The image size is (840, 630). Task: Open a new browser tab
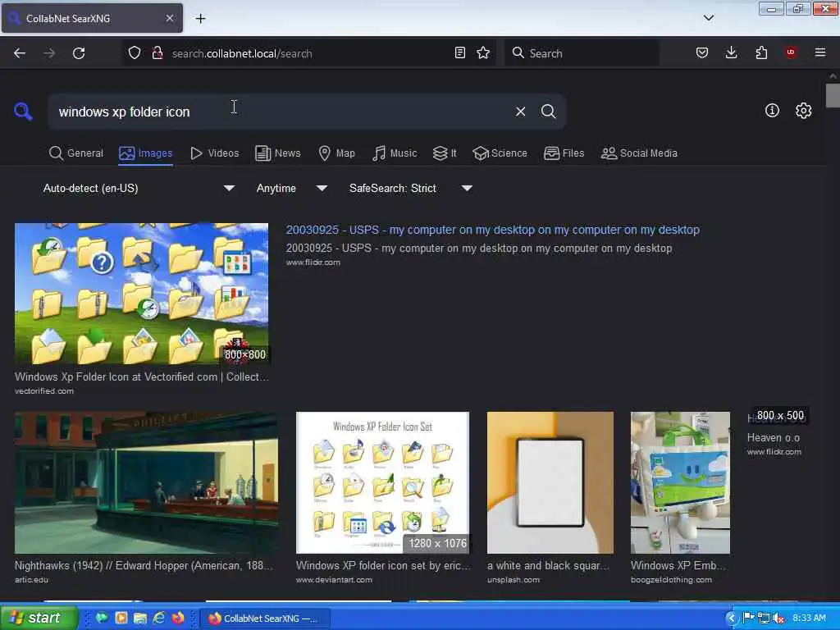200,19
